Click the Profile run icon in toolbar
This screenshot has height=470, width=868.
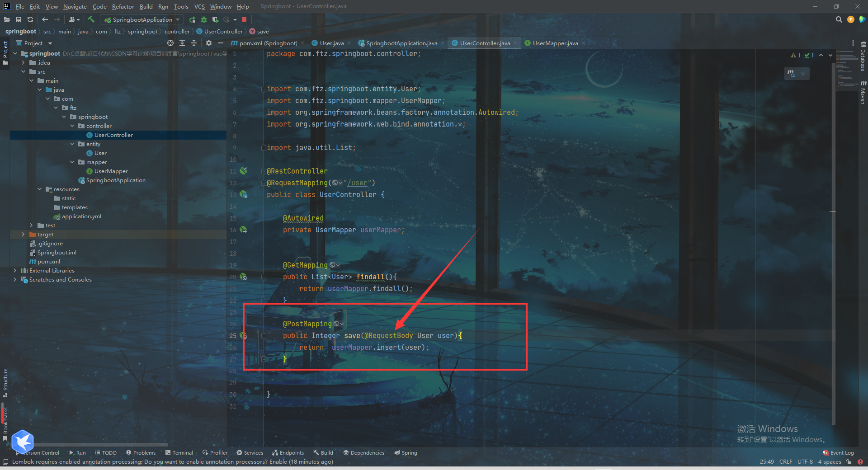[x=226, y=19]
